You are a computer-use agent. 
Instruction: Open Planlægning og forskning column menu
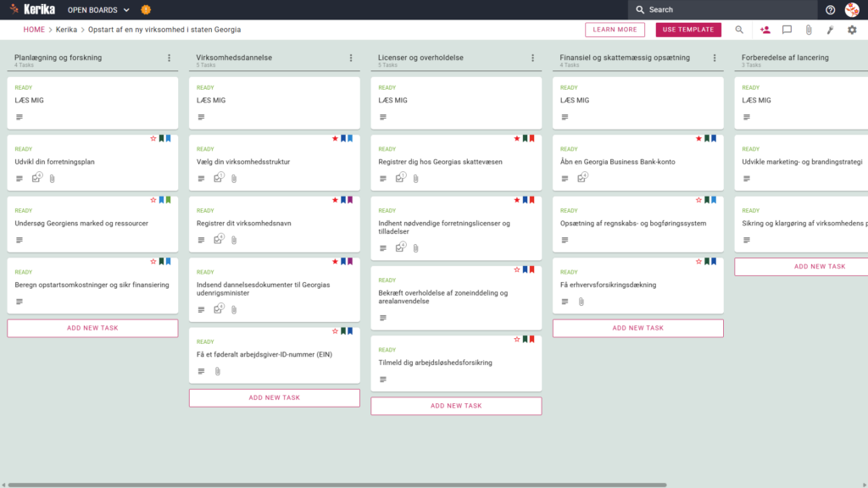[170, 58]
